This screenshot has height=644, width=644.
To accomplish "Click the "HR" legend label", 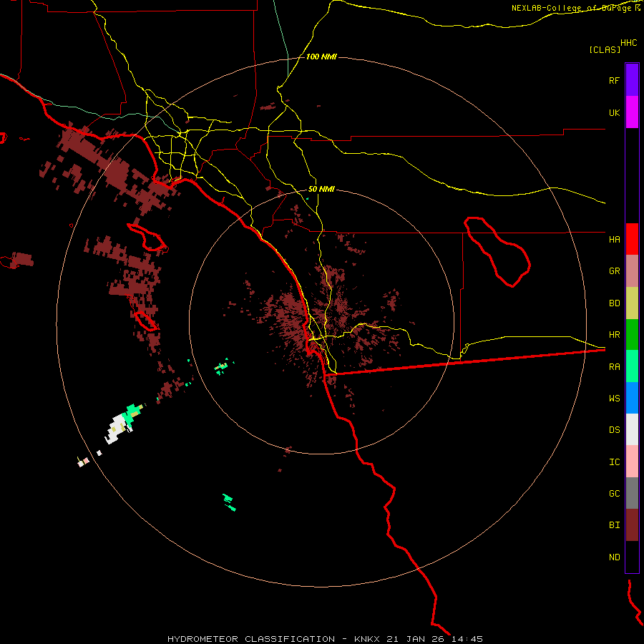I will pyautogui.click(x=614, y=335).
